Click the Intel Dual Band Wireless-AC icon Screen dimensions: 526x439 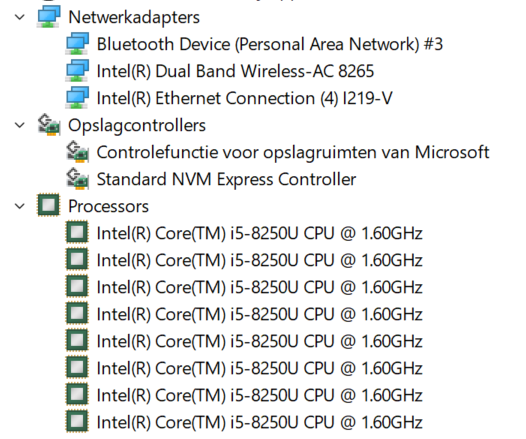coord(77,71)
